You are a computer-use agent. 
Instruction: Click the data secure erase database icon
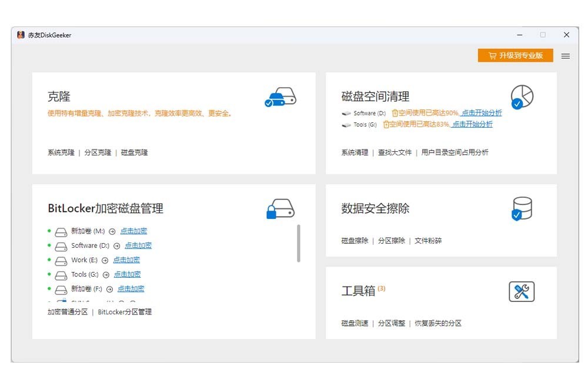tap(521, 209)
